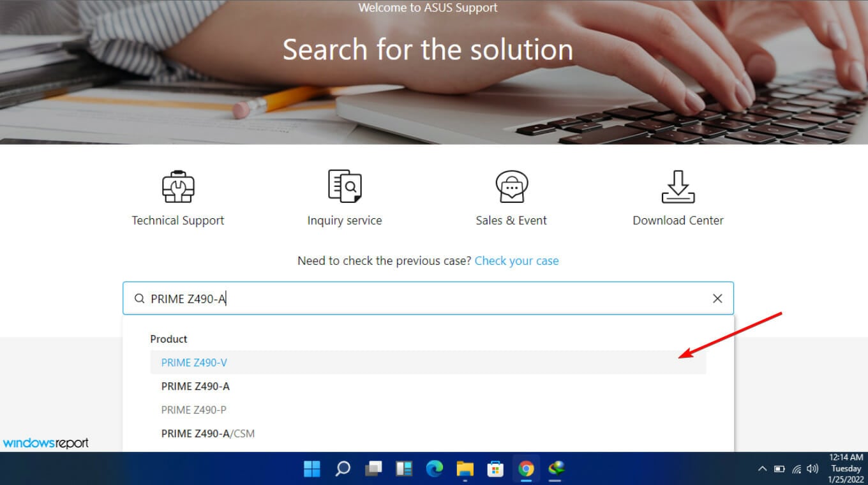Launch Microsoft Edge from the taskbar
This screenshot has height=485, width=868.
(435, 469)
